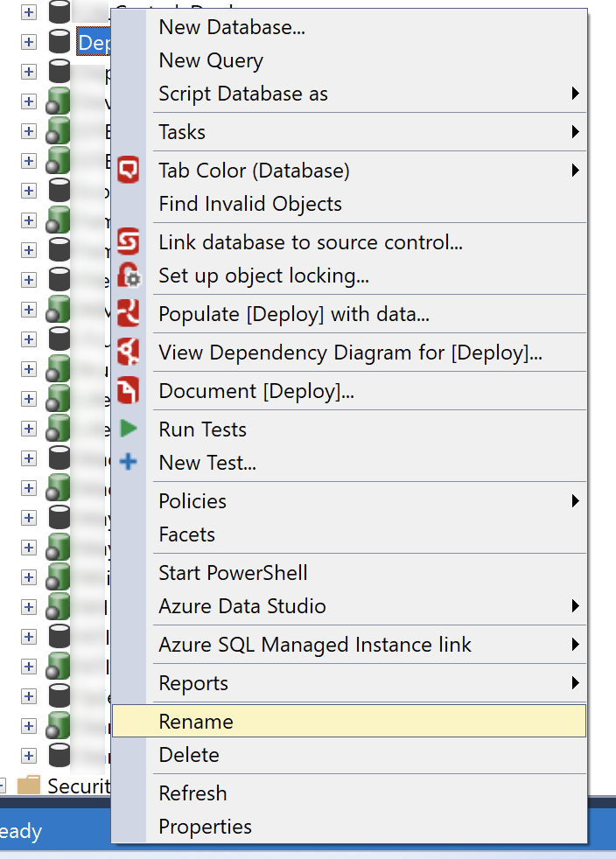Click the blue plus New Test icon
The image size is (616, 859).
coord(129,462)
